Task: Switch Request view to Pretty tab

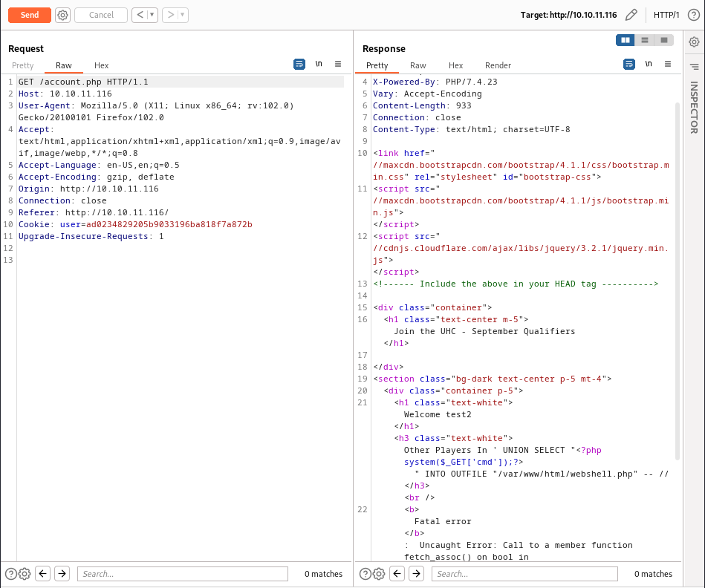Action: tap(23, 65)
